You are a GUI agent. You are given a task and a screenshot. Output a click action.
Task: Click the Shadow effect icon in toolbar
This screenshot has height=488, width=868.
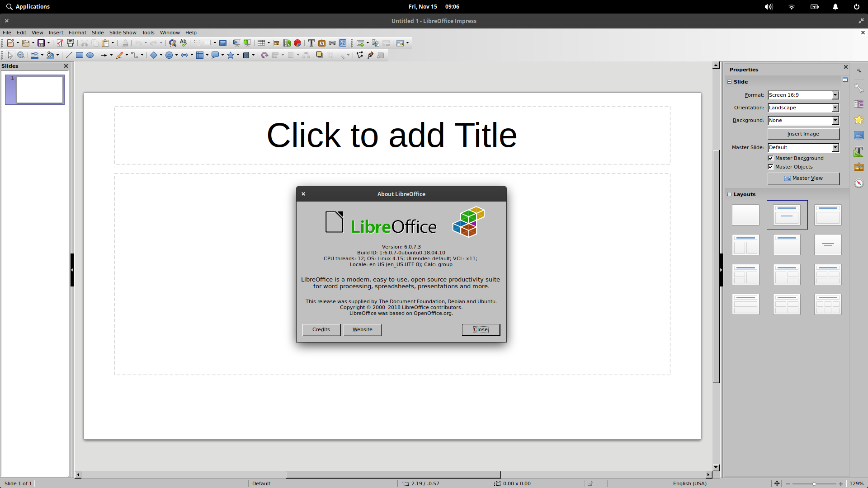click(320, 55)
